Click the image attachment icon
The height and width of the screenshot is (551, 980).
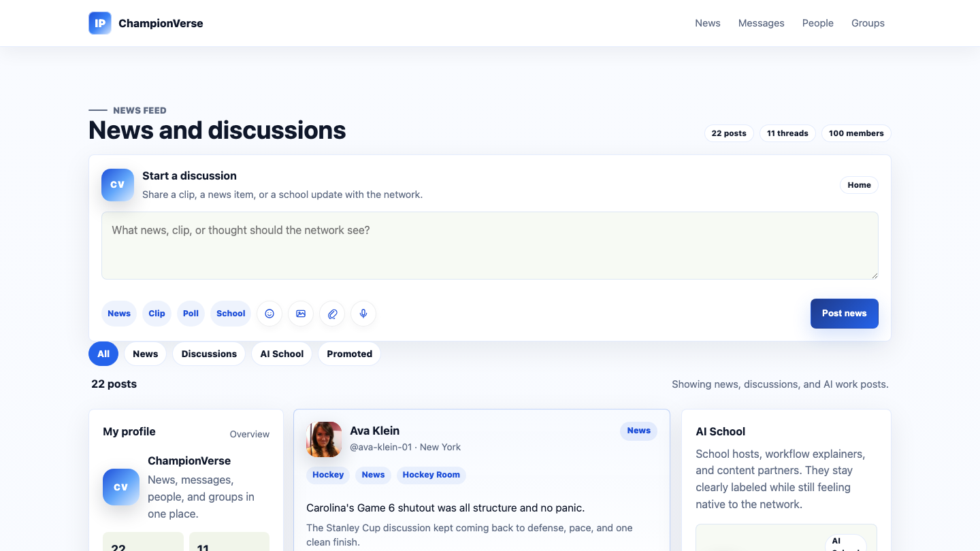[x=301, y=314]
